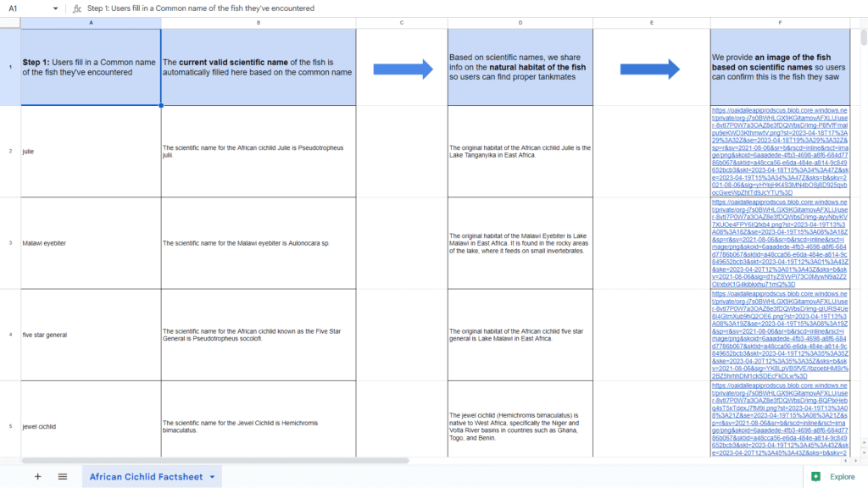
Task: Select the cell containing 'julie'
Action: pyautogui.click(x=91, y=151)
